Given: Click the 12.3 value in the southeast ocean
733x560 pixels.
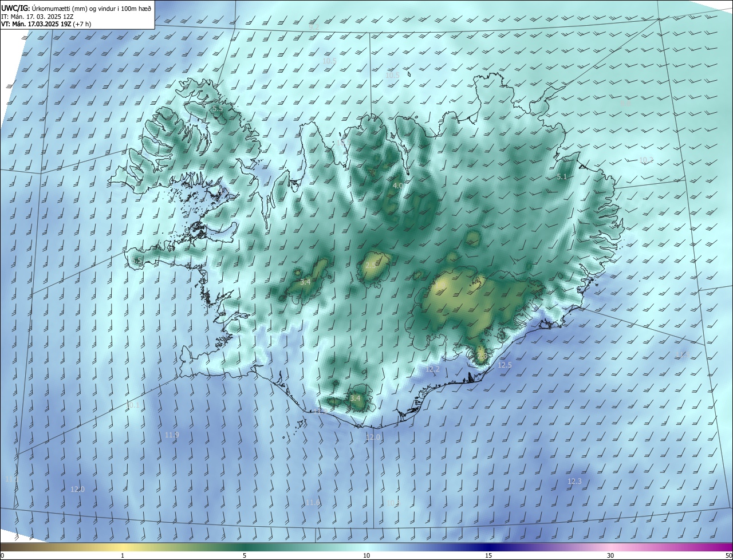Looking at the screenshot, I should tap(574, 482).
